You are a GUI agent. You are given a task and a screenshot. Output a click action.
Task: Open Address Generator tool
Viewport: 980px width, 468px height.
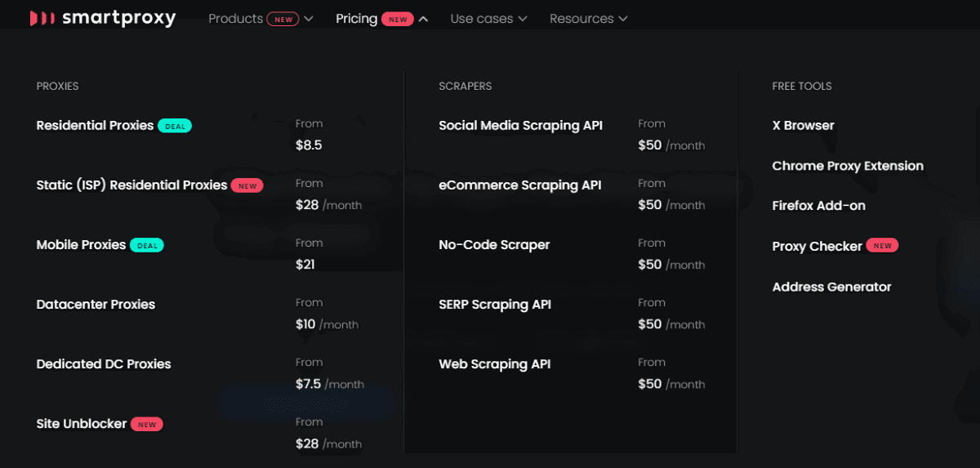[x=831, y=287]
